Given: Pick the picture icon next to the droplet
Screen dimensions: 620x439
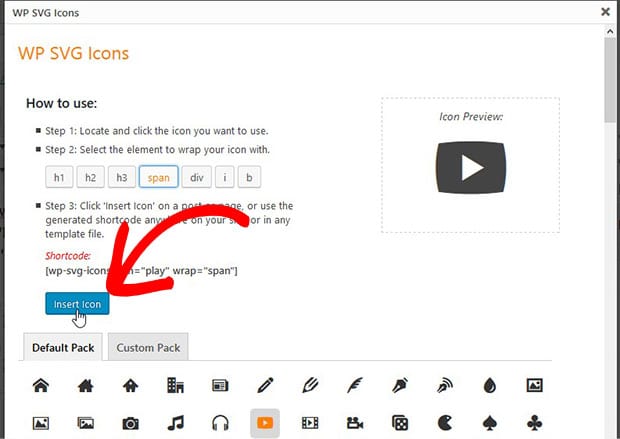Looking at the screenshot, I should click(535, 385).
